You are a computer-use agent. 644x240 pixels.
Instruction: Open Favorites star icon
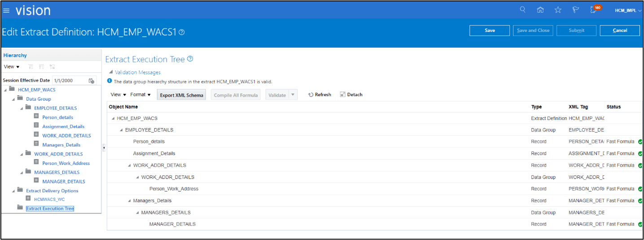(x=558, y=10)
